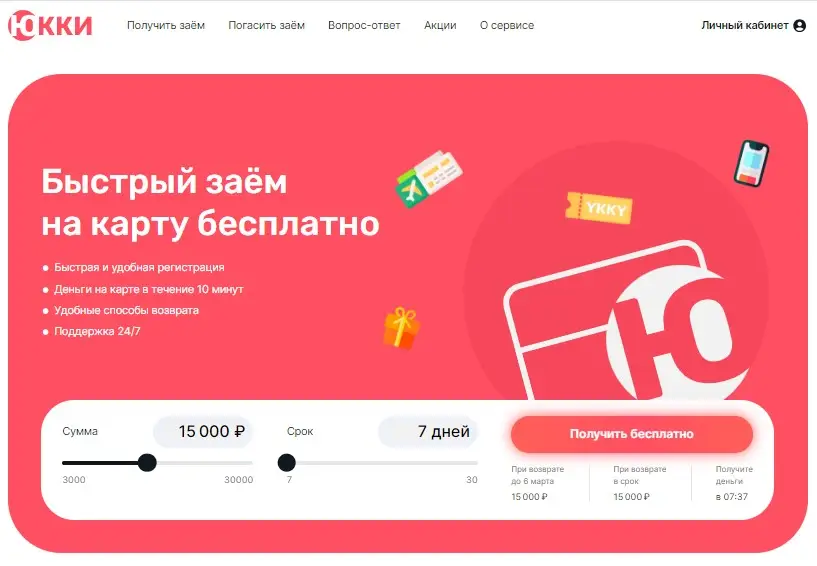Click the yellow YKKY coupon icon
This screenshot has height=566, width=817.
point(599,207)
